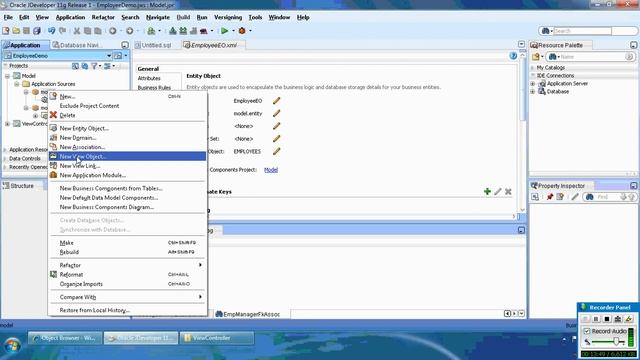The height and width of the screenshot is (360, 640).
Task: Click the Save All toolbar icon
Action: point(37,31)
